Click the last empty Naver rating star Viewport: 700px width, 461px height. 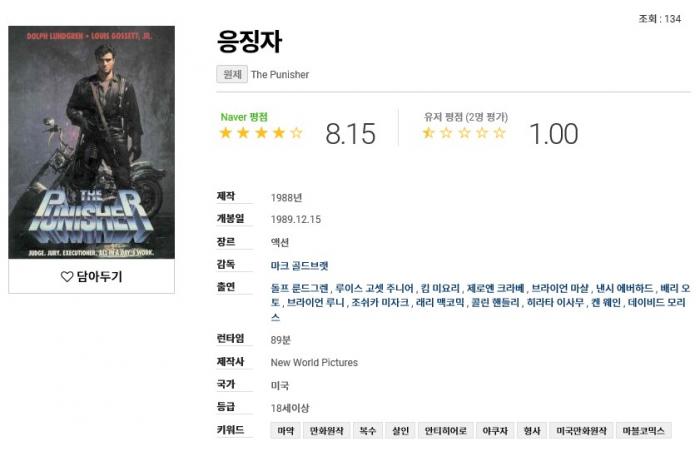click(x=296, y=133)
